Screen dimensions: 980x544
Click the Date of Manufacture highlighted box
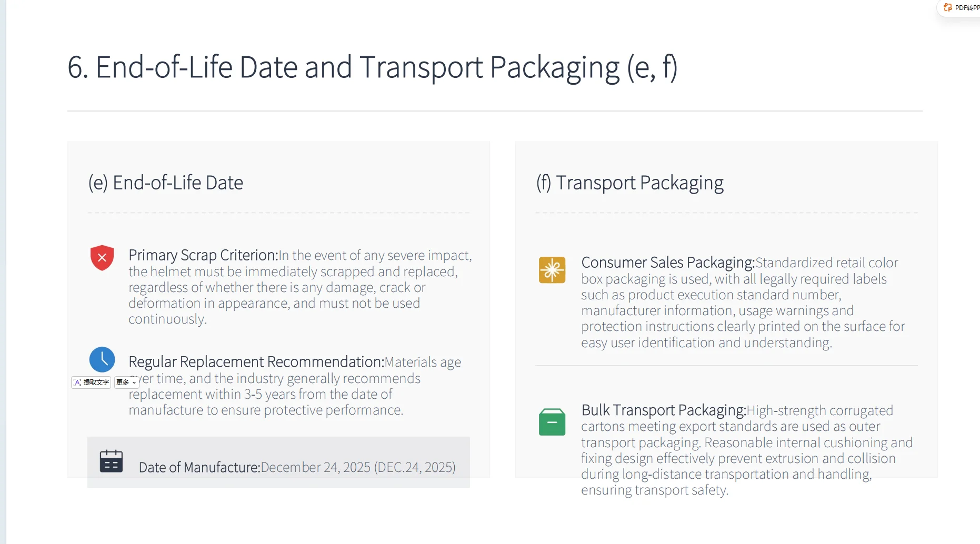coord(278,462)
